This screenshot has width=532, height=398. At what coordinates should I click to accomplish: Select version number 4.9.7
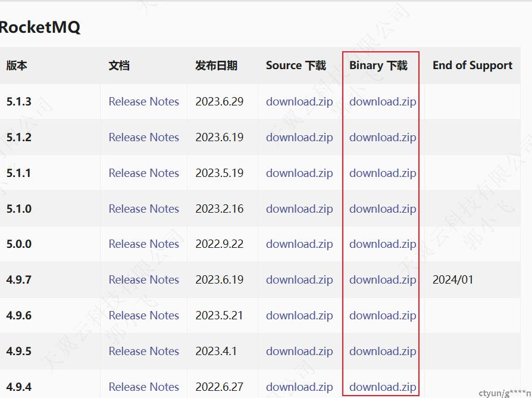(x=19, y=279)
